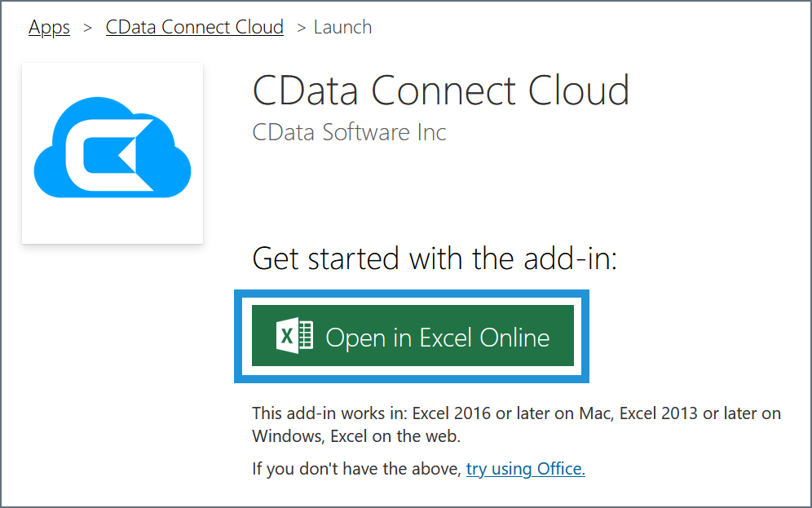
Task: Click the CData Software Inc publisher name
Action: (x=349, y=132)
